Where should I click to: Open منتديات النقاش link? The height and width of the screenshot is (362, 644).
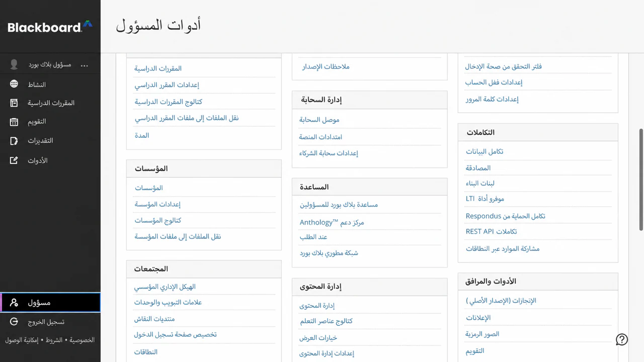point(154,319)
